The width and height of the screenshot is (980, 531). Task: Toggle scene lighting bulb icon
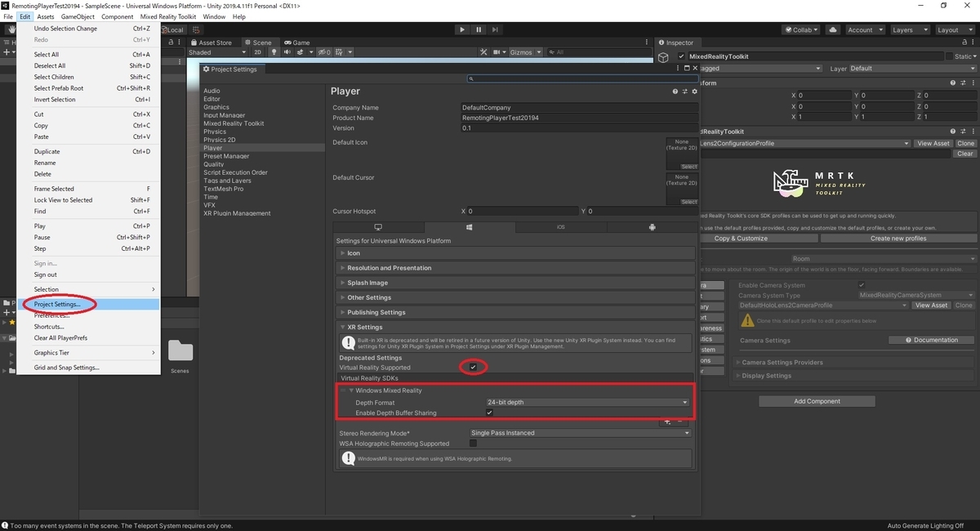point(275,52)
